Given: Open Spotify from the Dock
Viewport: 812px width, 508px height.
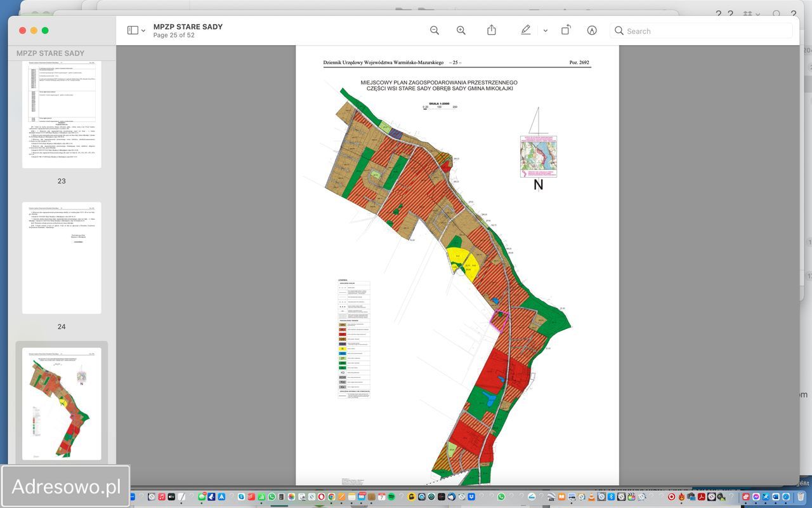Looking at the screenshot, I should 391,497.
